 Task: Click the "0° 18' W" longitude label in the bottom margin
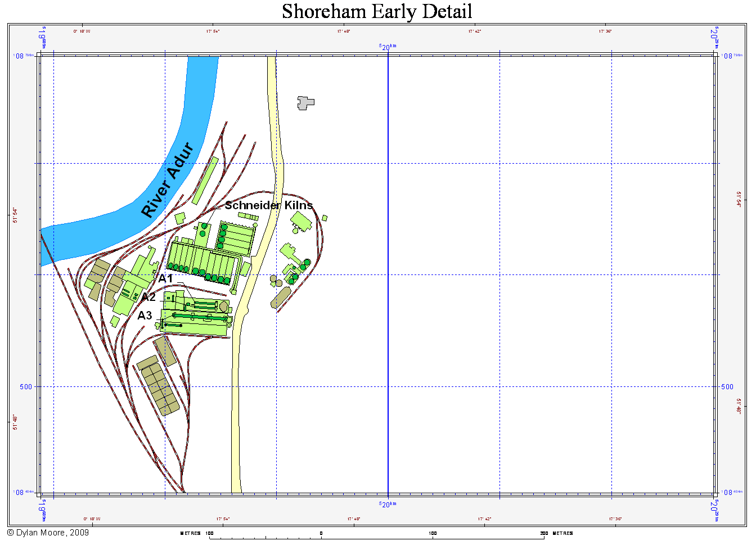(92, 519)
